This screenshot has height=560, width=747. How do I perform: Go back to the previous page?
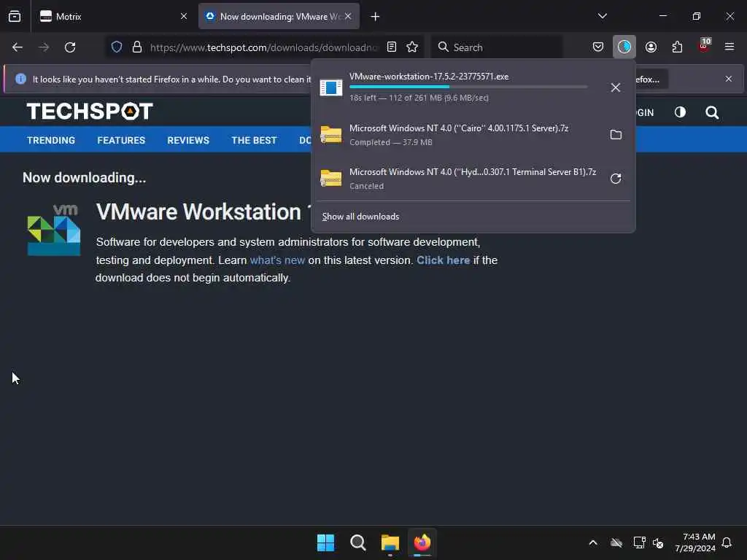18,47
